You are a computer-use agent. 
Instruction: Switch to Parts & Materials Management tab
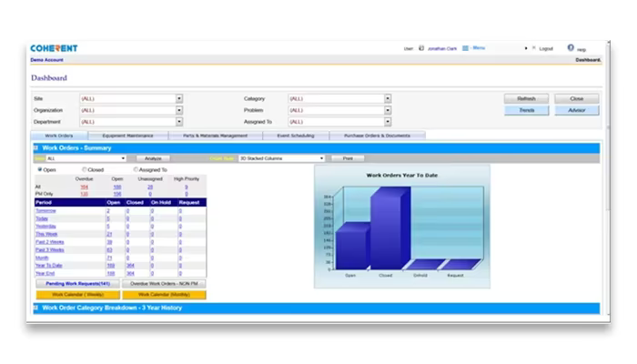pyautogui.click(x=215, y=136)
